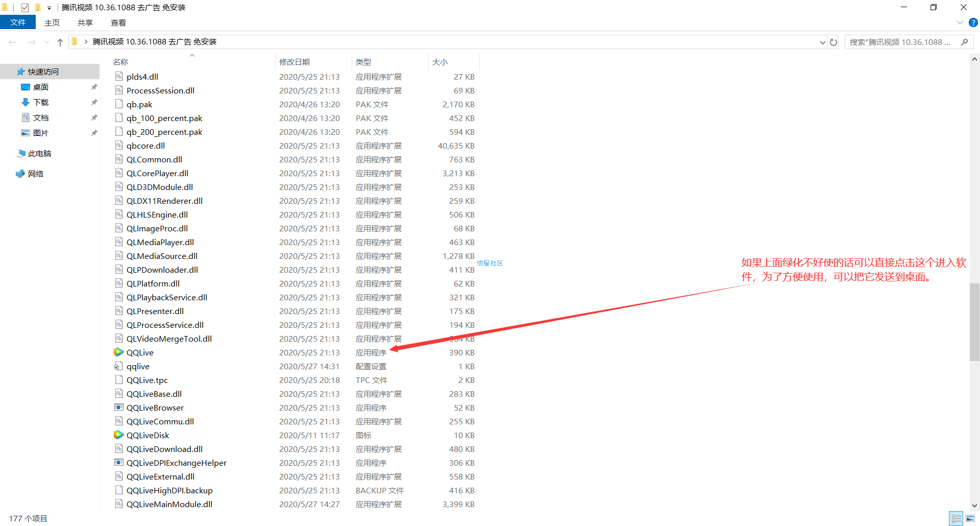Screen dimensions: 980x526
Task: Select the QLDX11Renderer.dll file
Action: [164, 201]
